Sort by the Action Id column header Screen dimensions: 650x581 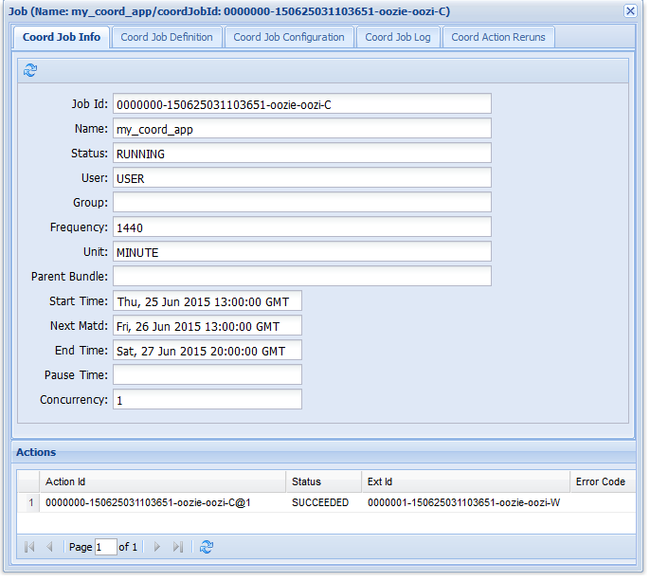click(162, 482)
